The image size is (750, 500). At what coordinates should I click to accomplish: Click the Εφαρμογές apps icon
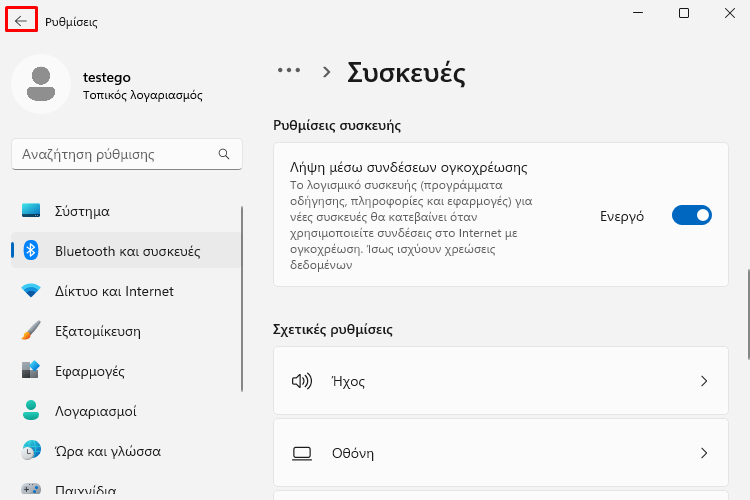coord(31,370)
